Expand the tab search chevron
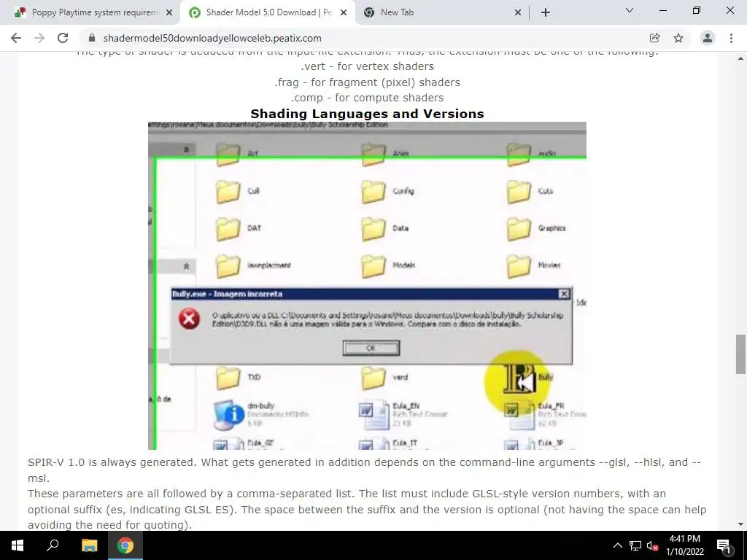 (x=629, y=10)
